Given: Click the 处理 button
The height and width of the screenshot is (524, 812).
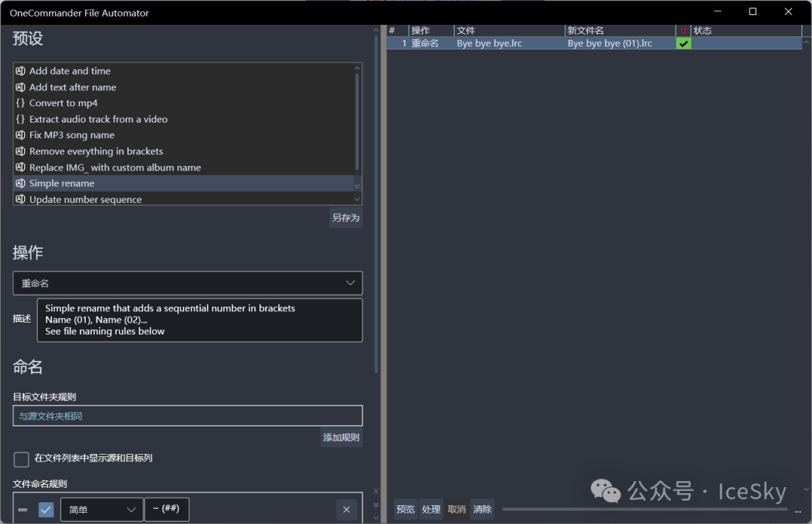Looking at the screenshot, I should click(x=431, y=509).
